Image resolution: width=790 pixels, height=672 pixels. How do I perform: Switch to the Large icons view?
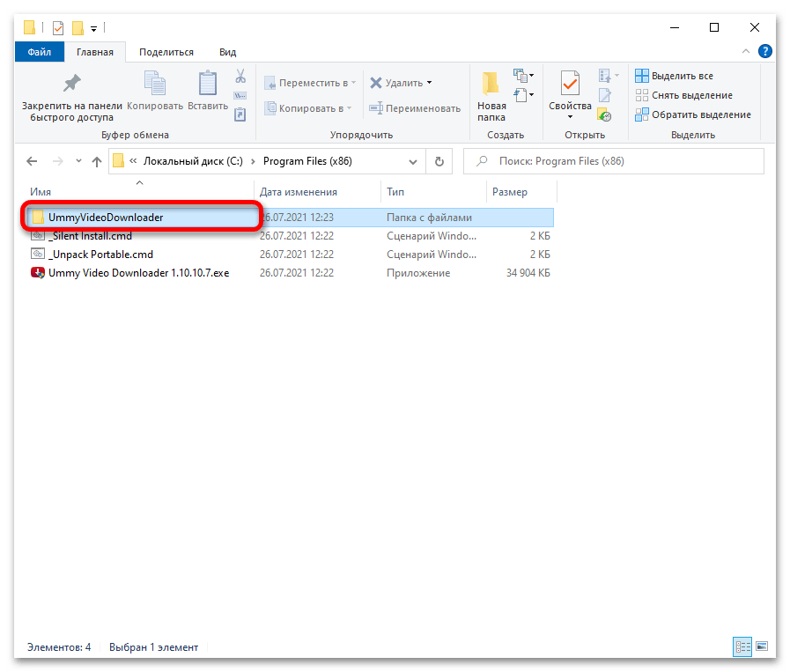click(x=762, y=646)
